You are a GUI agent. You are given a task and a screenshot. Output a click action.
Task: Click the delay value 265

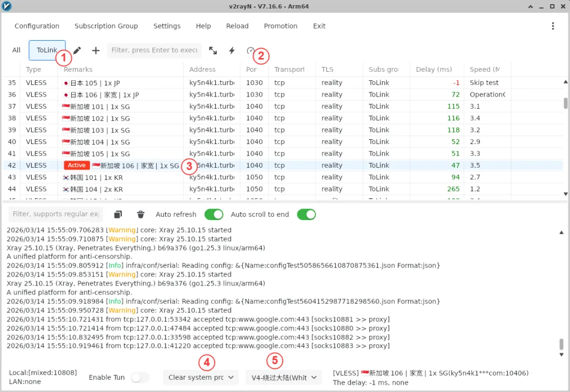click(453, 189)
